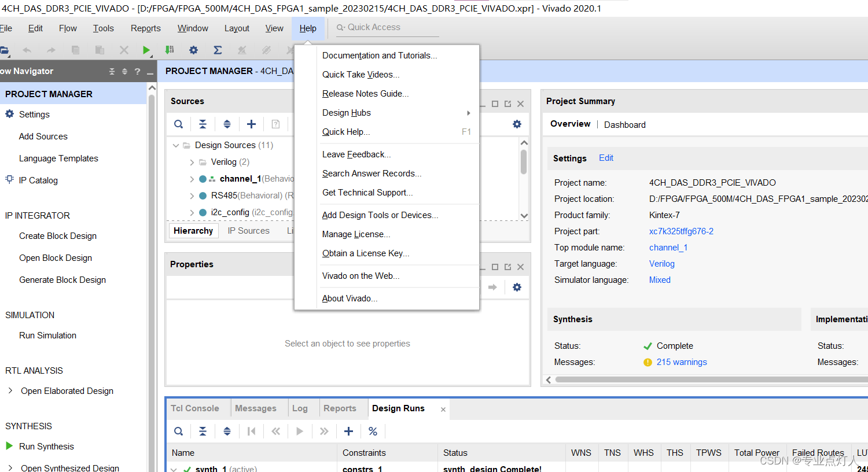Open Sources panel settings gear
Screen dimensions: 868x472
coord(517,124)
